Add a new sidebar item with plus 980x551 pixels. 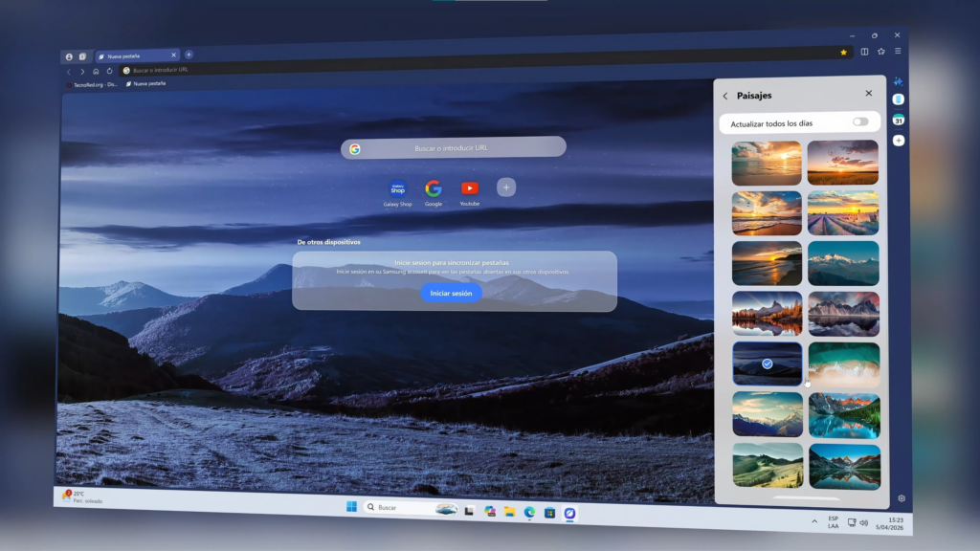point(899,141)
